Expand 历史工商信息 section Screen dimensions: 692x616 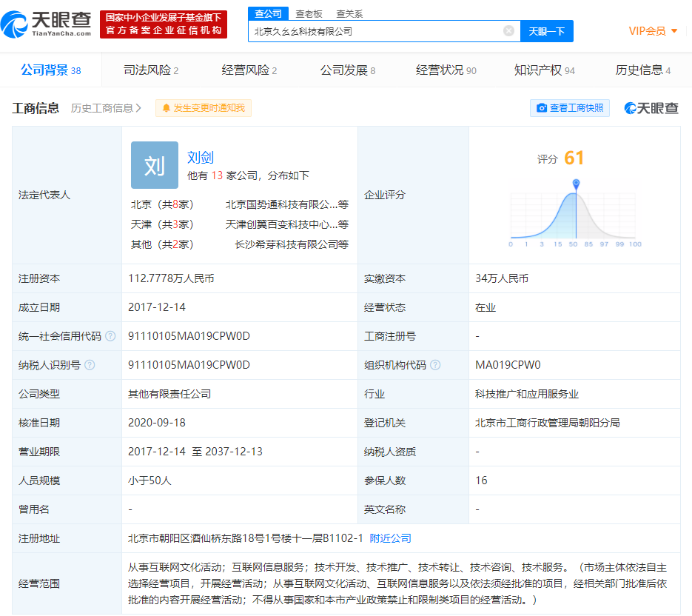coord(106,108)
